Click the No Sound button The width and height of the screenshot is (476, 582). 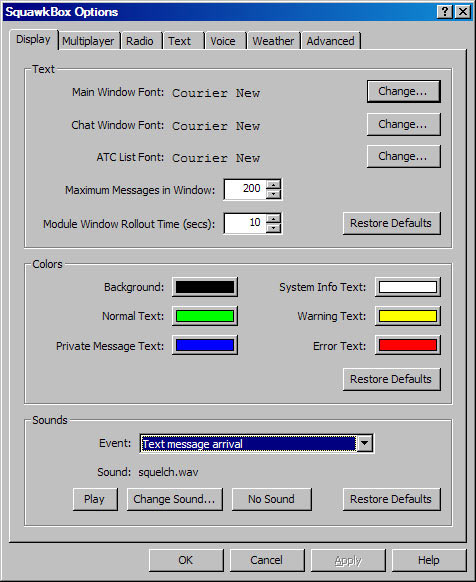click(272, 499)
